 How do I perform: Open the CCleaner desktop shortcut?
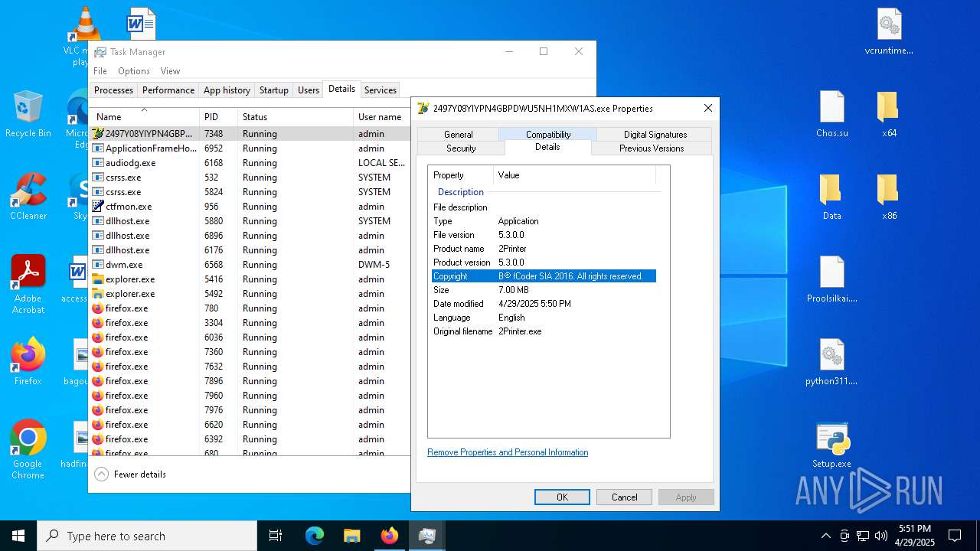pos(28,197)
